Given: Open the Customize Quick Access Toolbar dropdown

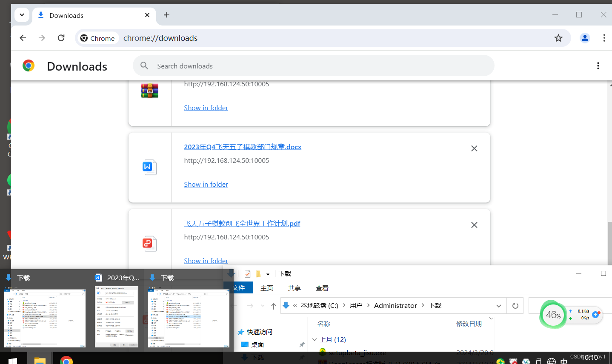Looking at the screenshot, I should [x=268, y=274].
